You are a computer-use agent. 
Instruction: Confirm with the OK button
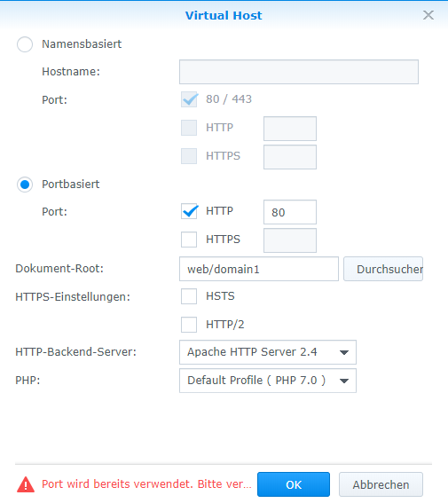coord(294,484)
